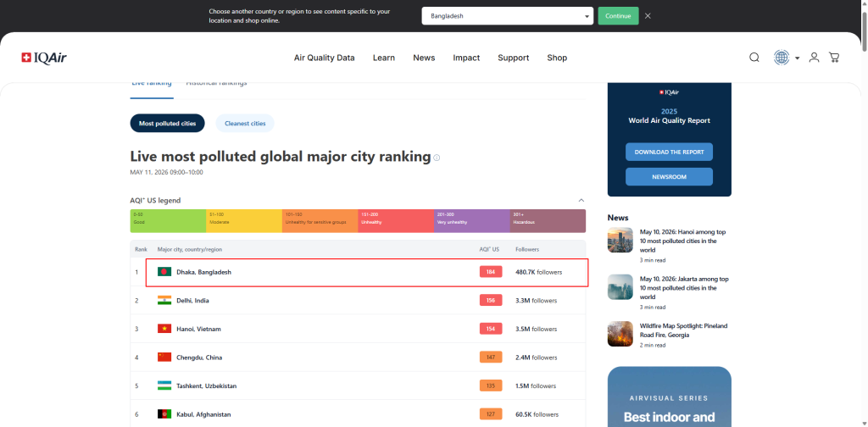Screen dimensions: 868x427
Task: Click the red Unhealthy legend segment
Action: click(396, 220)
